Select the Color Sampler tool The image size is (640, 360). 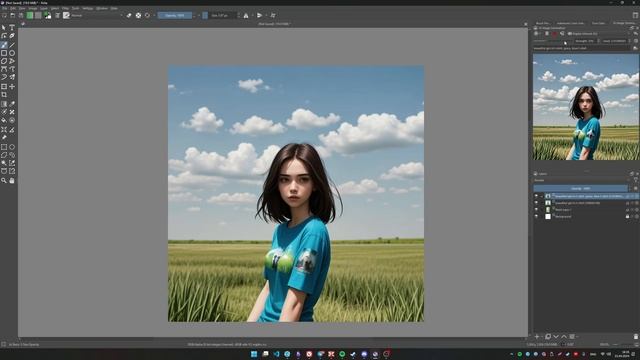pos(12,104)
